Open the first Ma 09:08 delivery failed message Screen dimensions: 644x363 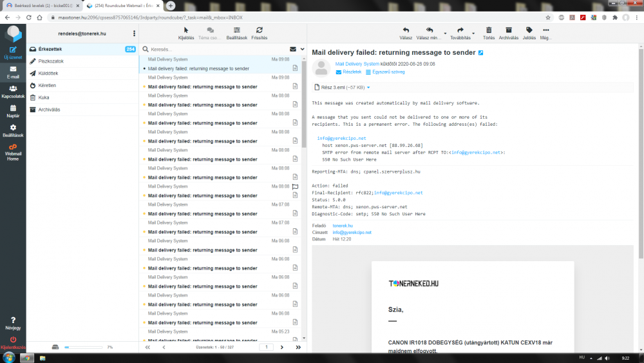[220, 64]
